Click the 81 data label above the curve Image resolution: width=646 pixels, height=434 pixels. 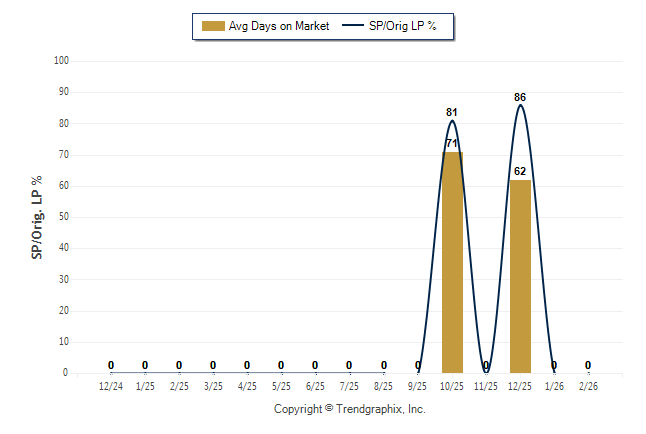[x=452, y=112]
